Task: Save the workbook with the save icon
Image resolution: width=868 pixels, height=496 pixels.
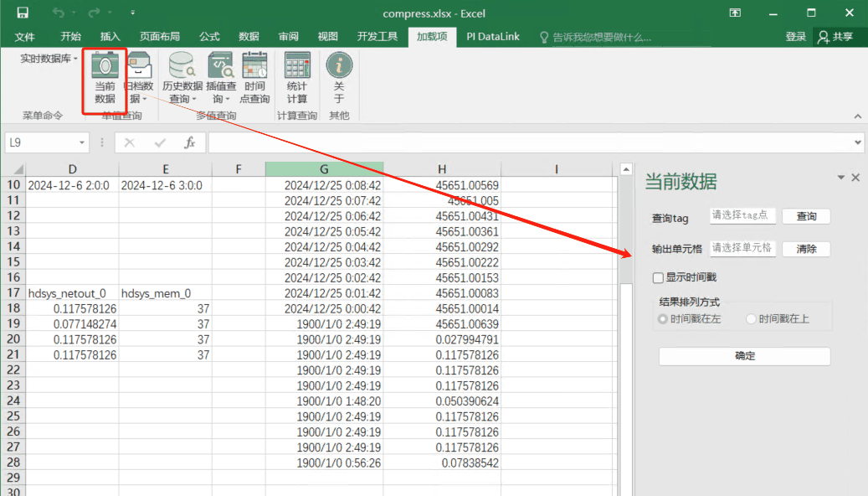Action: pyautogui.click(x=22, y=13)
